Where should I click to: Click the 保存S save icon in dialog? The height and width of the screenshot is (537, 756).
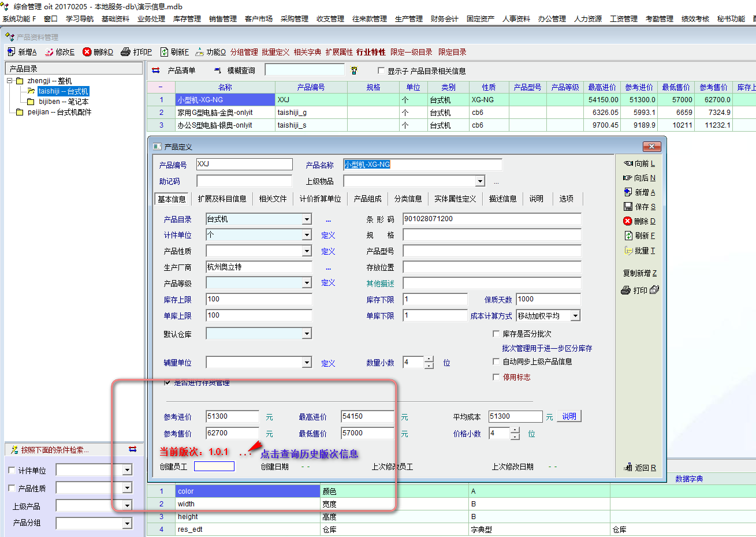pos(628,207)
